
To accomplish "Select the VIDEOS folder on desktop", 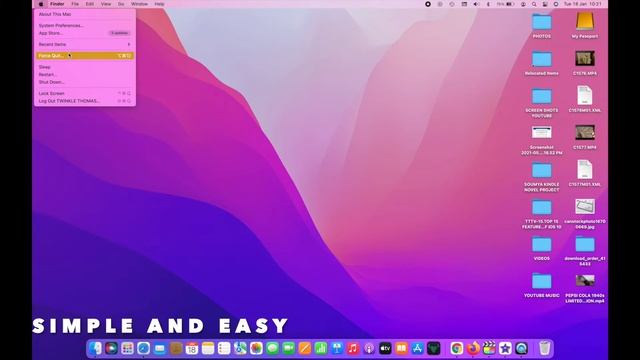I will click(542, 244).
